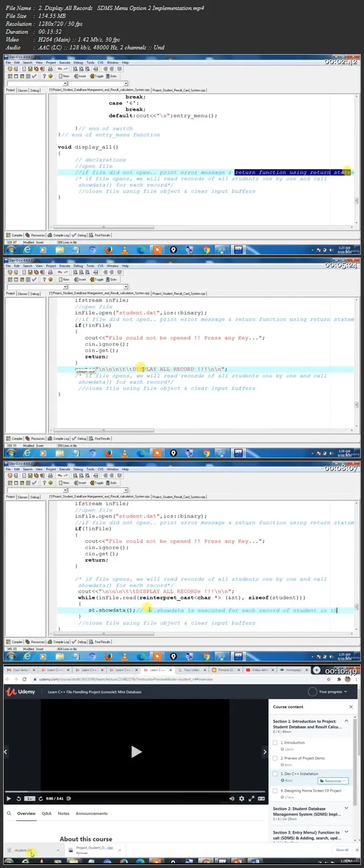Viewport: 364px width, 868px height.
Task: Click the Udemy volume speaker icon
Action: click(x=232, y=799)
